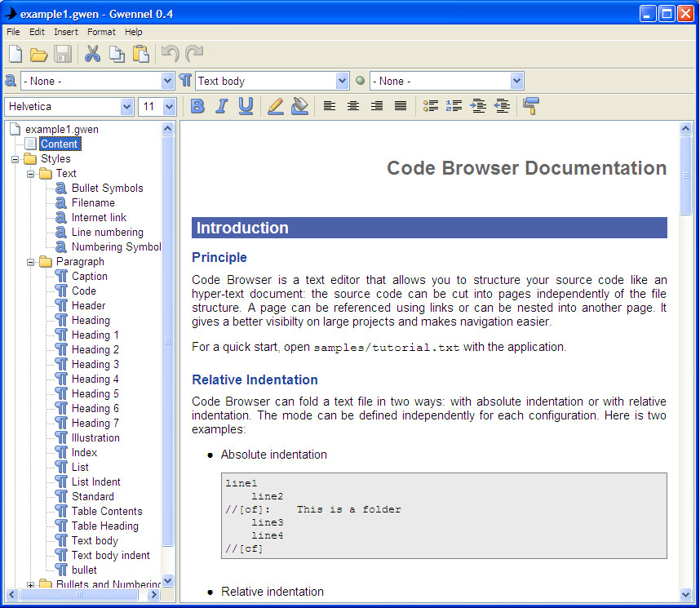
Task: Click the background fill bucket icon
Action: (x=299, y=106)
